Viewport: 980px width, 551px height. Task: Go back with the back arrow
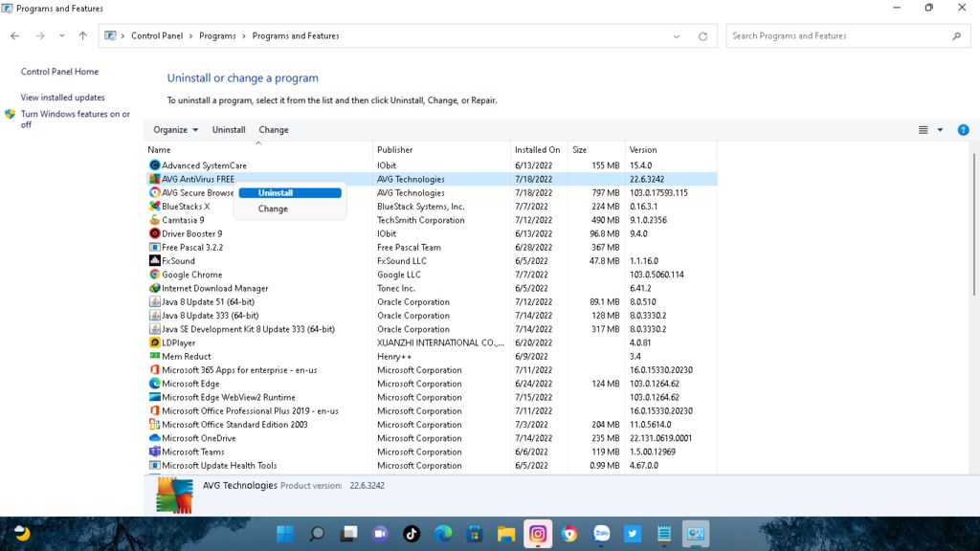click(x=15, y=36)
